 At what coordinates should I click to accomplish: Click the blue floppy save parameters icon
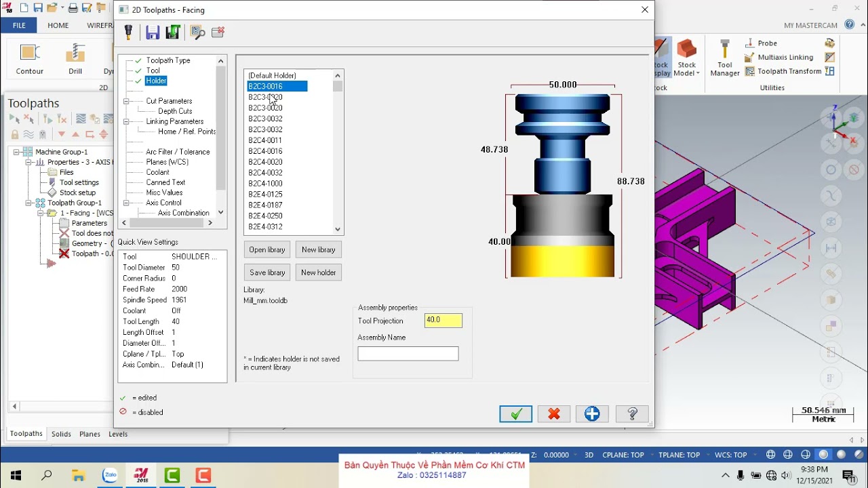pyautogui.click(x=153, y=32)
